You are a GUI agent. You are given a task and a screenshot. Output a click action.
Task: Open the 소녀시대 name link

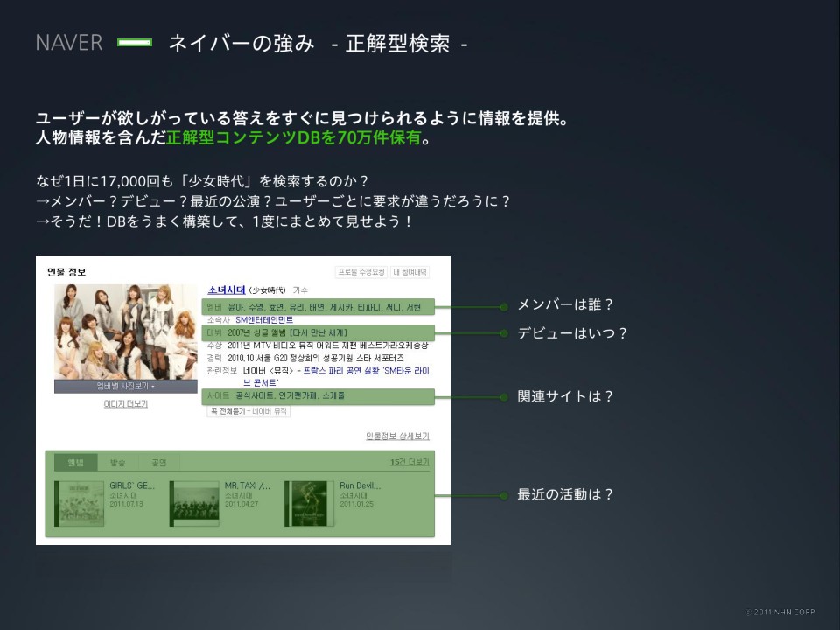tap(226, 290)
